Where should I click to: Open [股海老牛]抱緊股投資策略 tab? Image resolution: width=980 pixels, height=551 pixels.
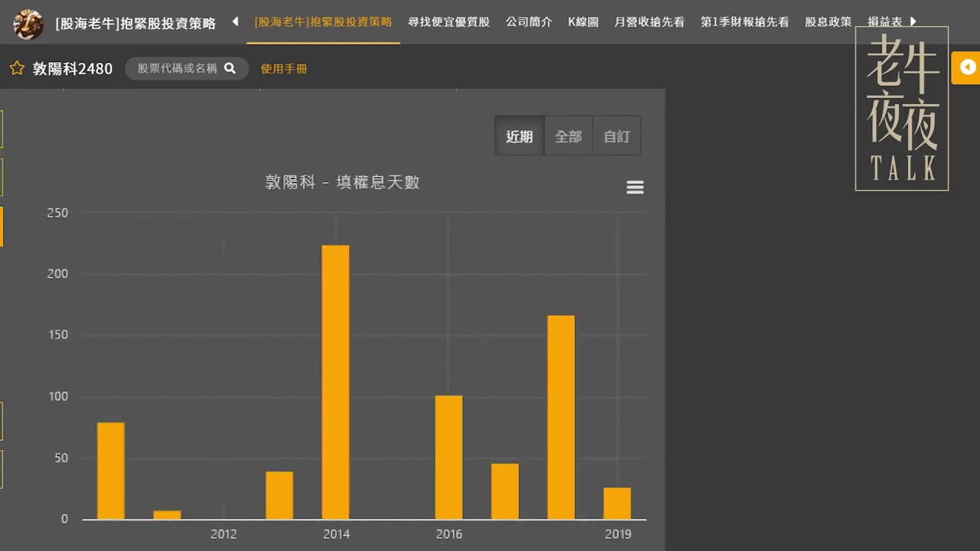coord(323,21)
